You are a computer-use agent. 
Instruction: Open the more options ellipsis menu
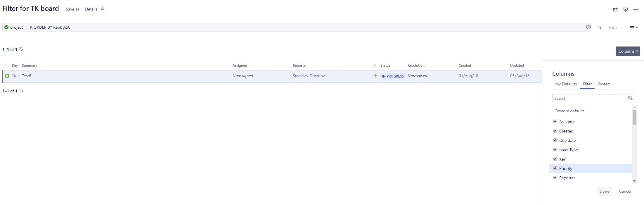pyautogui.click(x=636, y=10)
